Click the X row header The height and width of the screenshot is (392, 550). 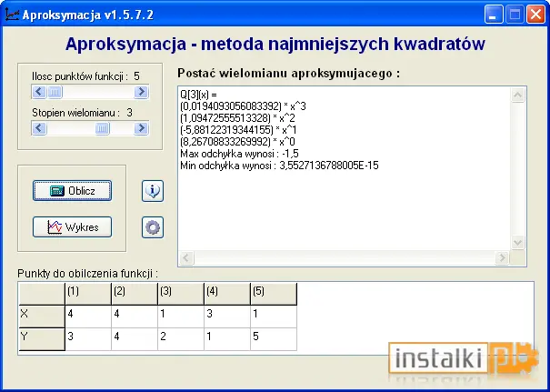[x=42, y=317]
